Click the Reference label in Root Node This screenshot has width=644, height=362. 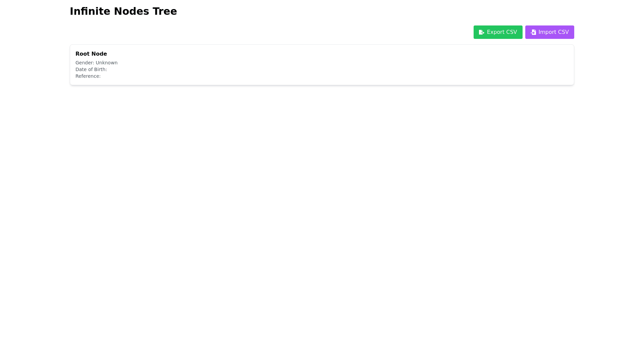[x=88, y=76]
